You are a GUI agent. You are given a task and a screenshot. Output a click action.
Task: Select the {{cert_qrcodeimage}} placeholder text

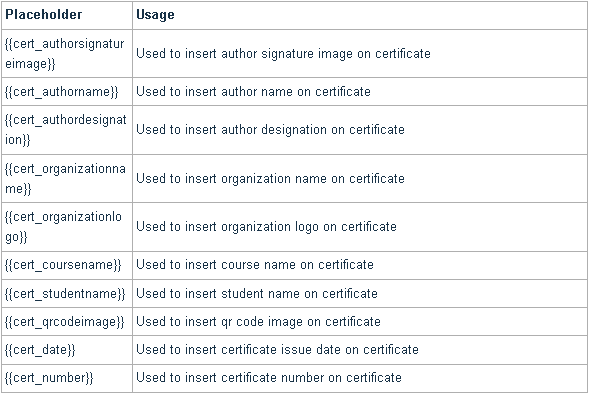(x=64, y=322)
